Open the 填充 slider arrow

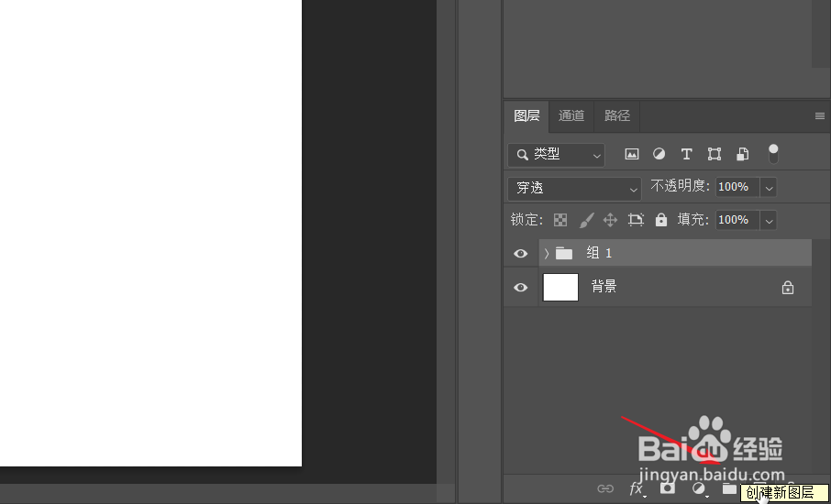tap(769, 220)
